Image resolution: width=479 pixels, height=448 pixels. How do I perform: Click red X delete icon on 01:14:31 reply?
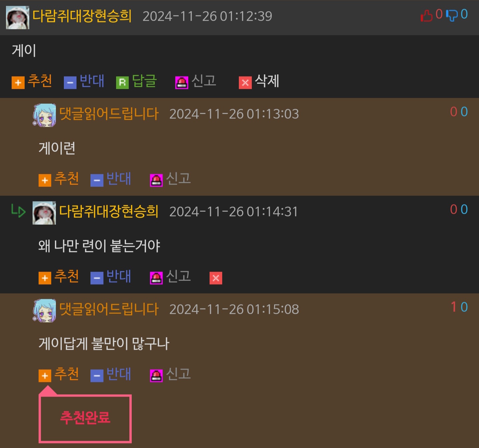click(216, 278)
